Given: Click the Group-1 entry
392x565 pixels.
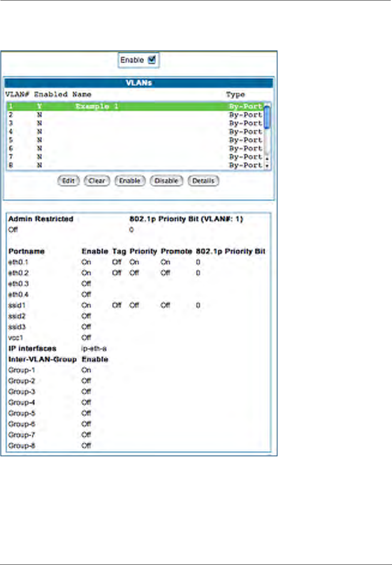Looking at the screenshot, I should tap(22, 370).
